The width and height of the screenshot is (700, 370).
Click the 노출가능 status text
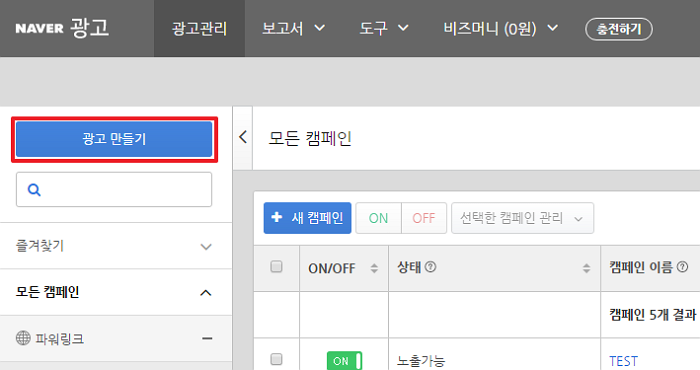pyautogui.click(x=421, y=361)
